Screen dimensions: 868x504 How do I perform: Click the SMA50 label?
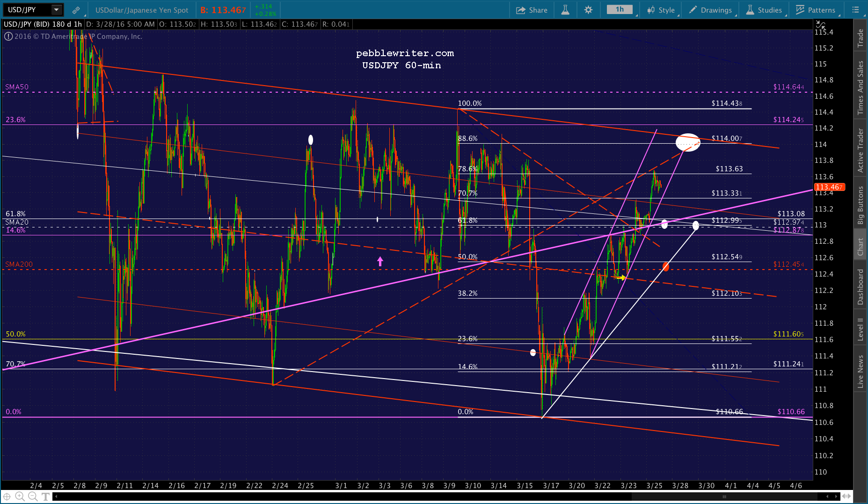(x=17, y=87)
